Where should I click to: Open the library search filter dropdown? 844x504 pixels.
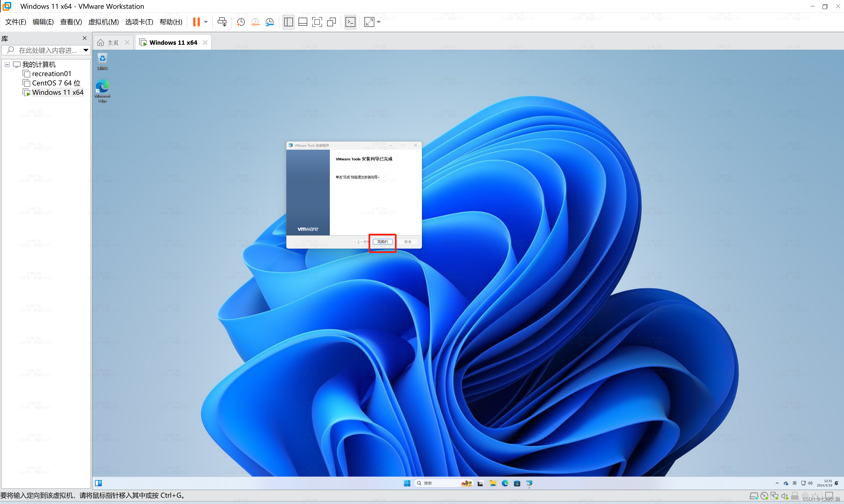click(86, 50)
